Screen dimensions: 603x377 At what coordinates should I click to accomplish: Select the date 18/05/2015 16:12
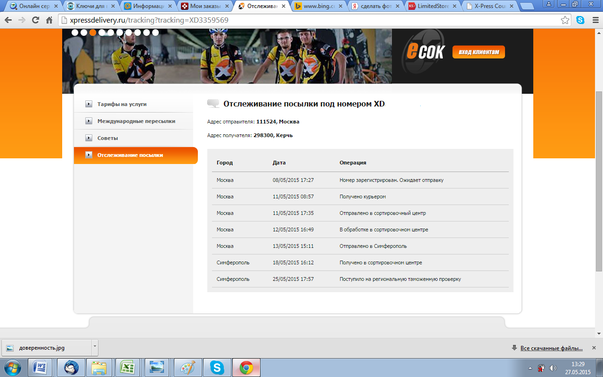point(293,263)
